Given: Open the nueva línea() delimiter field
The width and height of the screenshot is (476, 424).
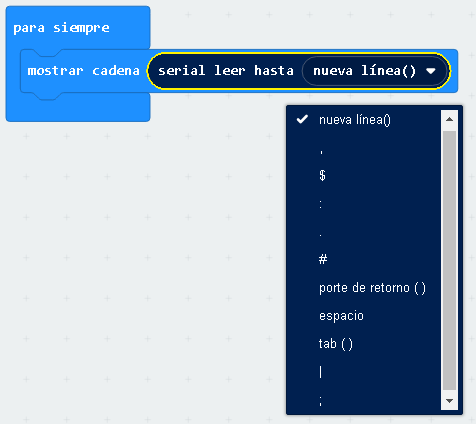Looking at the screenshot, I should coord(374,71).
